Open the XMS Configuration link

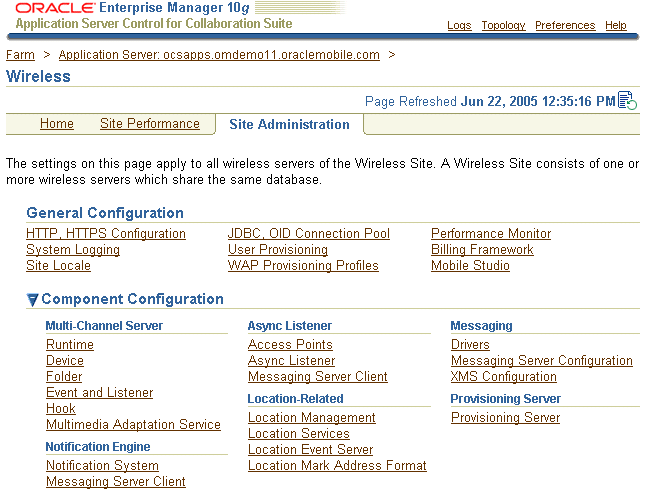click(504, 377)
